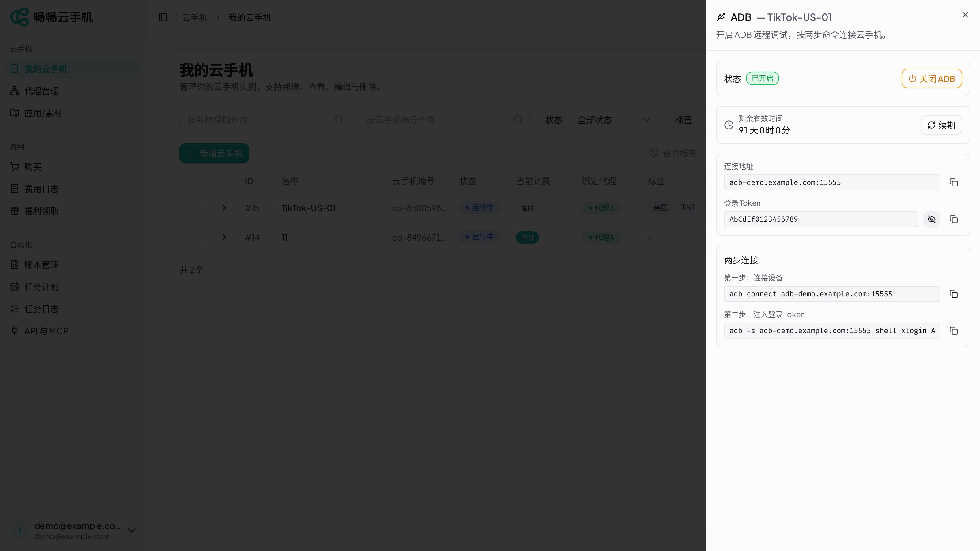This screenshot has height=551, width=980.
Task: Click the 设置标签 button
Action: [x=673, y=153]
